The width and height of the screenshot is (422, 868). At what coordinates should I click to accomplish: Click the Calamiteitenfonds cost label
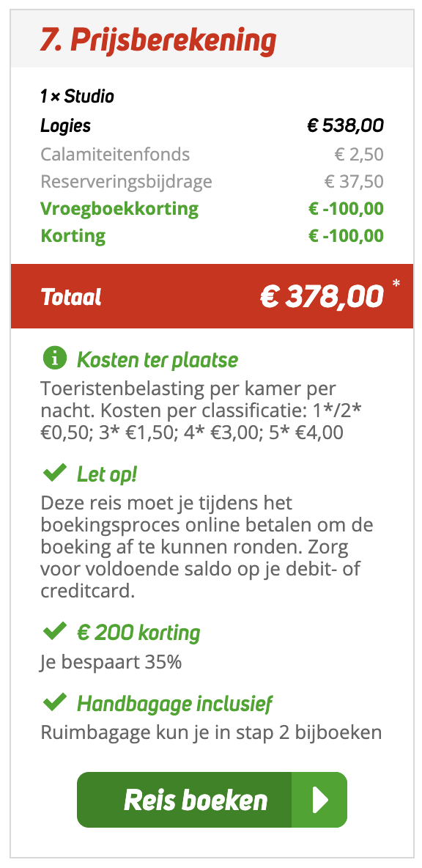(x=115, y=155)
